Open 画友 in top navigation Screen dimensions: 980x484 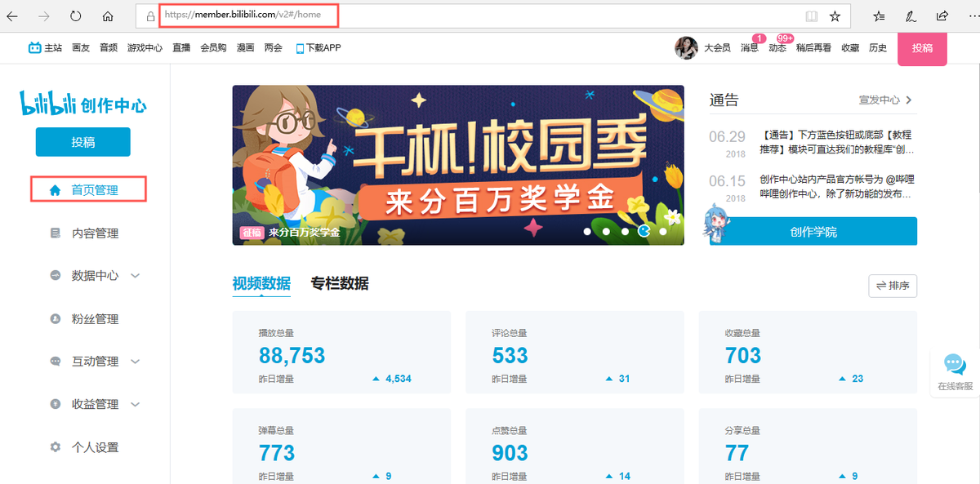pyautogui.click(x=81, y=48)
